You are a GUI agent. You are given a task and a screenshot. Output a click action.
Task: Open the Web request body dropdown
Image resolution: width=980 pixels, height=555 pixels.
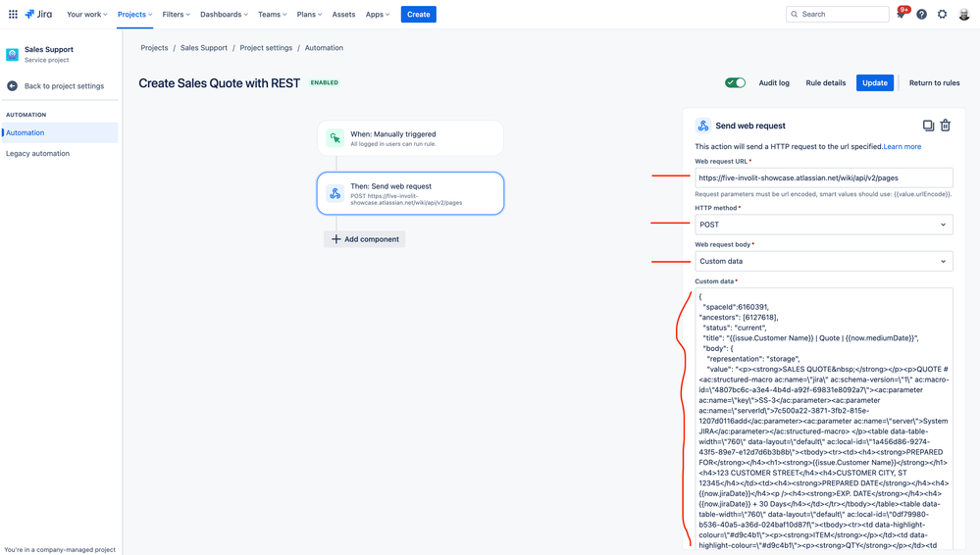tap(824, 261)
